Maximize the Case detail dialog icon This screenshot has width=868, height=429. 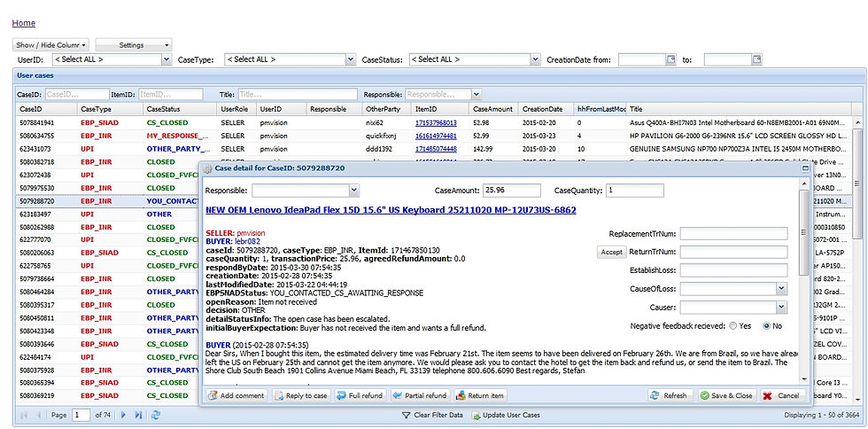[x=805, y=168]
